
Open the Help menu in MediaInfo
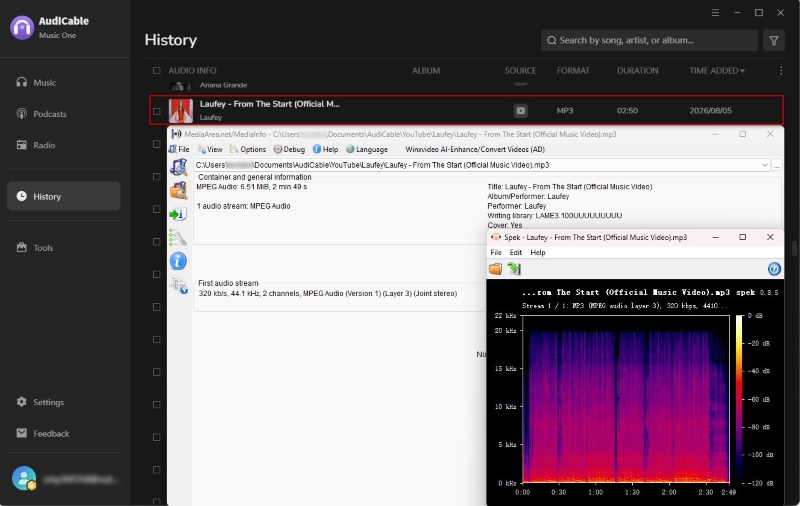(326, 149)
